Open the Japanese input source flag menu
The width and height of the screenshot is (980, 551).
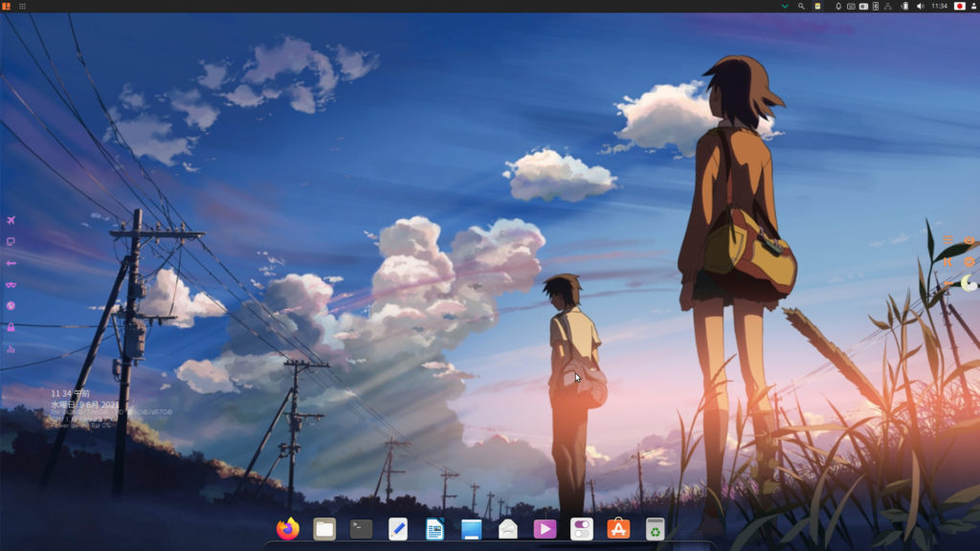pyautogui.click(x=959, y=8)
